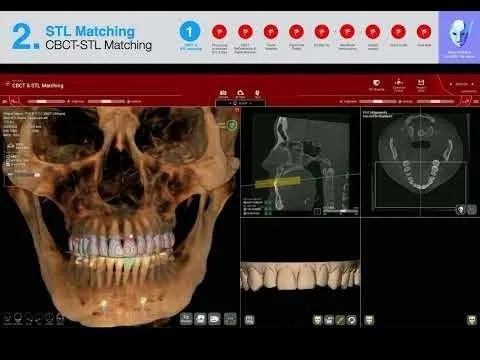The width and height of the screenshot is (480, 360).
Task: Click the icon next to the axial view's skull icon
Action: [472, 210]
